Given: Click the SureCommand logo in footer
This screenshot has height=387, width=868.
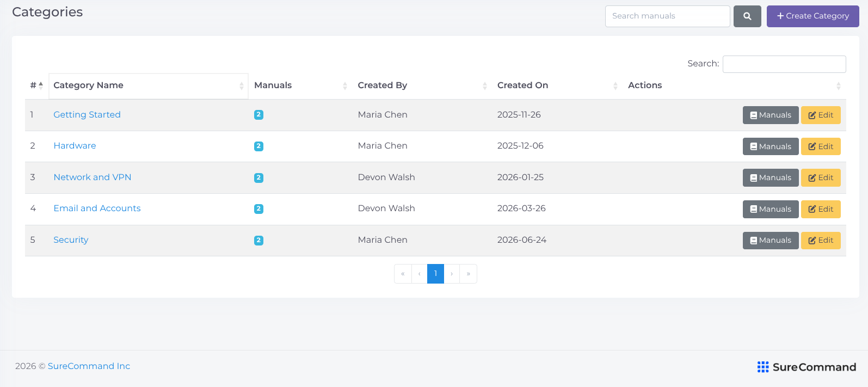Looking at the screenshot, I should click(807, 367).
